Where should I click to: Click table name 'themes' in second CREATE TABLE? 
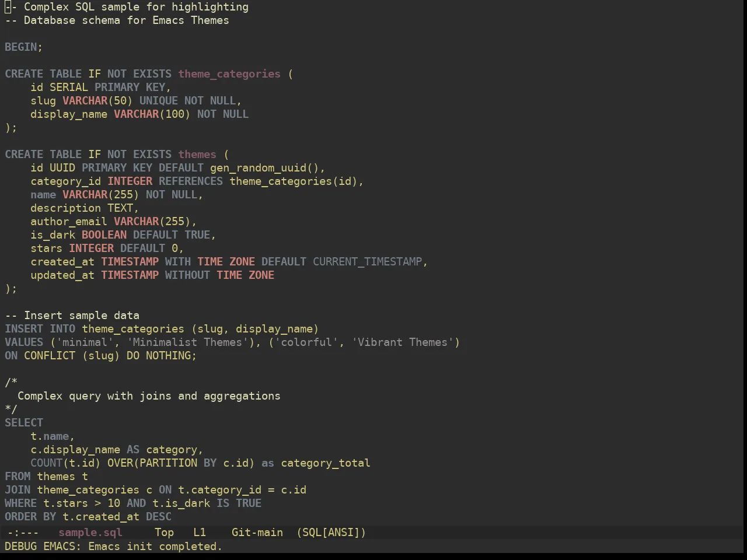point(197,155)
